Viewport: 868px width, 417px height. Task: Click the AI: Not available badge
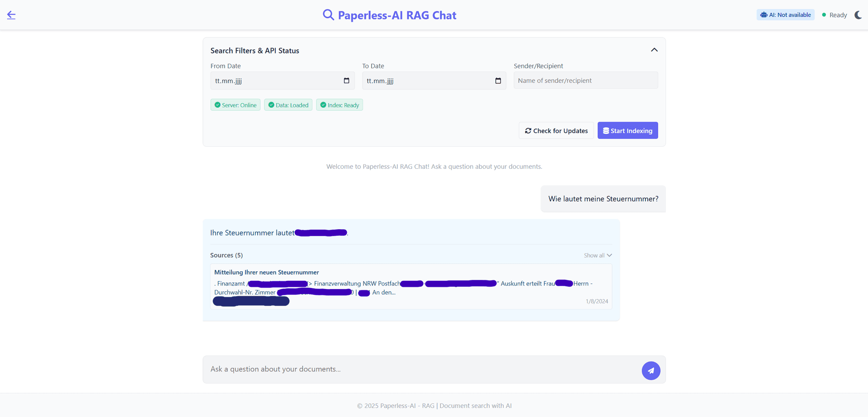[785, 15]
